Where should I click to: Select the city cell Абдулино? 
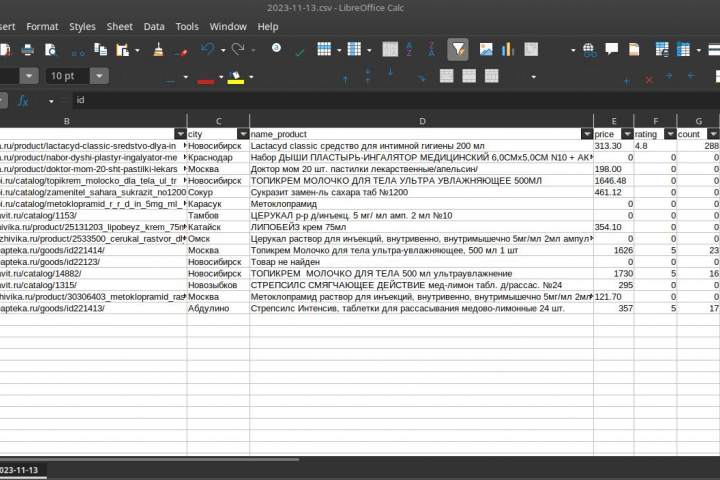[219, 308]
